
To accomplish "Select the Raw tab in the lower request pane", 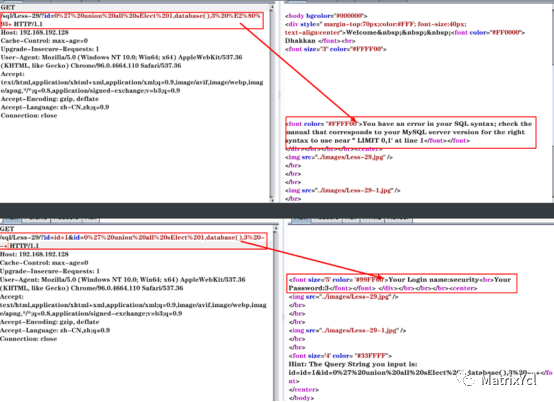I will [11, 219].
